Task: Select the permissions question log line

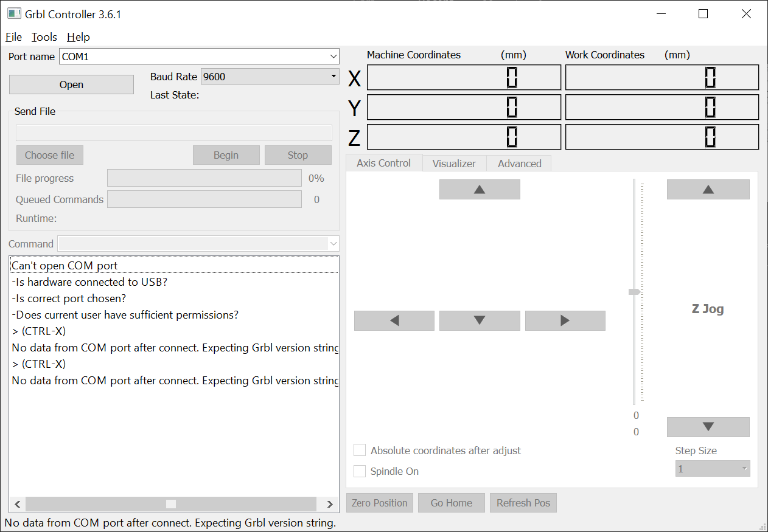Action: pyautogui.click(x=174, y=315)
